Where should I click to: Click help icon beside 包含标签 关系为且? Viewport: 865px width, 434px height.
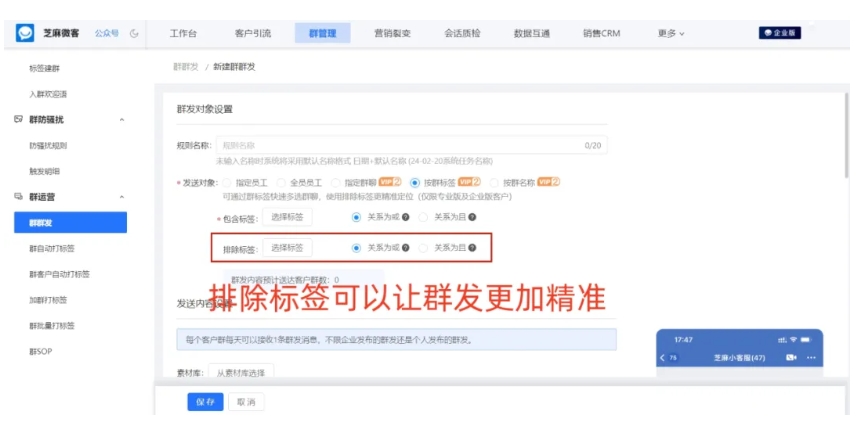click(x=472, y=217)
